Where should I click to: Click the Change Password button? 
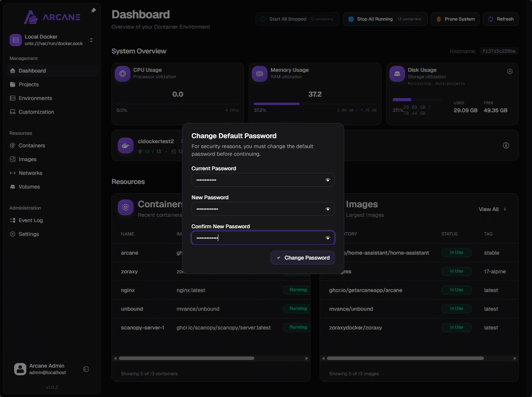pyautogui.click(x=302, y=258)
